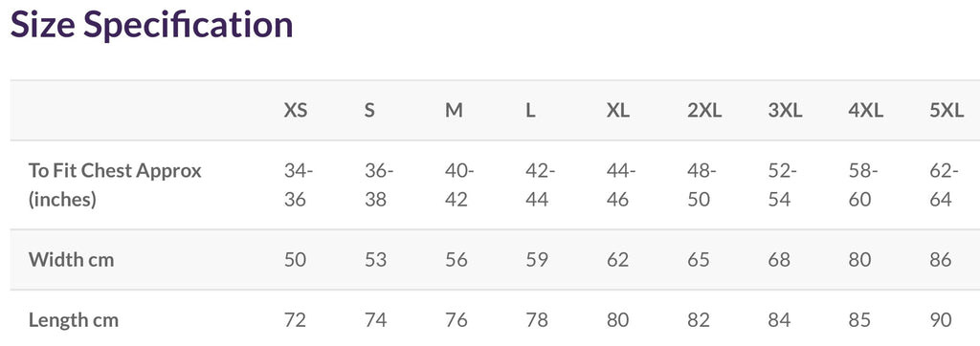The width and height of the screenshot is (980, 346).
Task: Select the 3XL size column header
Action: [785, 111]
